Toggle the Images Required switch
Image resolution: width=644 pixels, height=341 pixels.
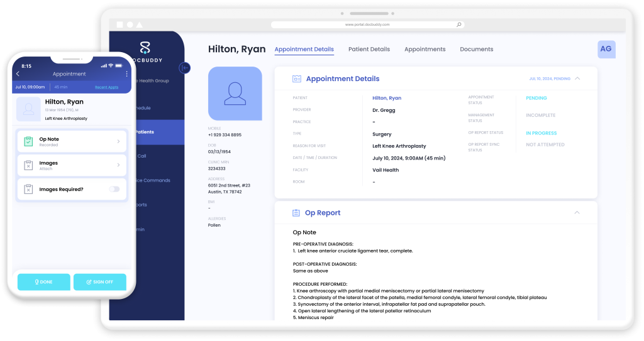click(114, 189)
